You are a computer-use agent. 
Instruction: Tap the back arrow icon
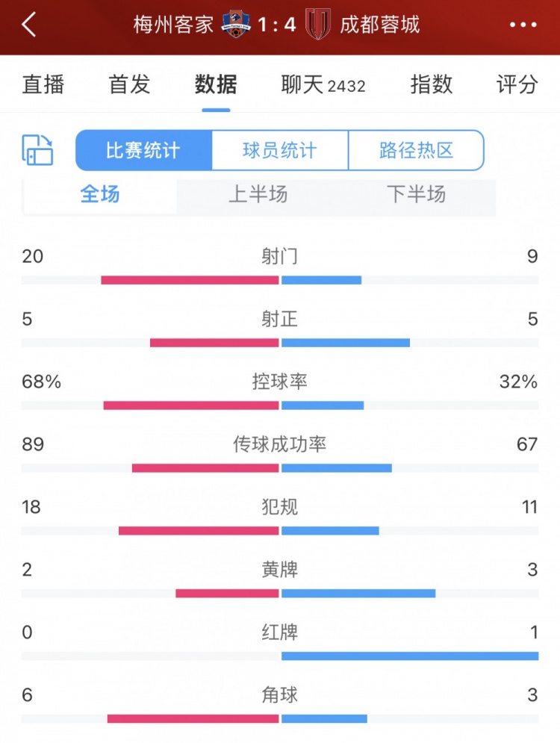(29, 25)
